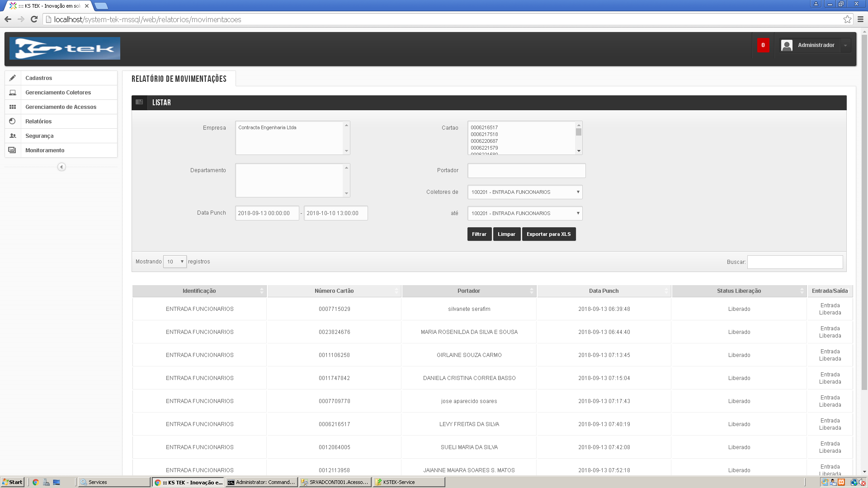Click the Entrada/Saída column header

coord(830,291)
